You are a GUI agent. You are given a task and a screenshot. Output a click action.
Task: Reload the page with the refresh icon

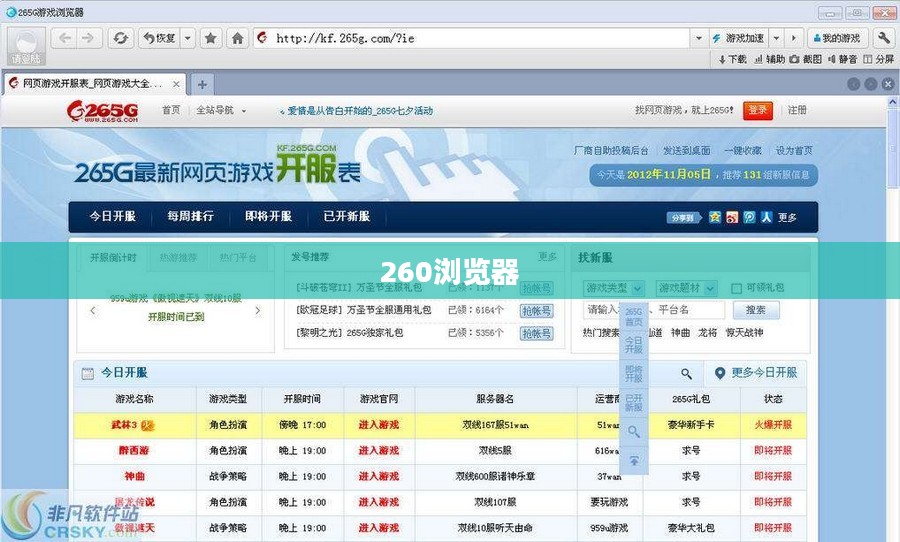point(121,38)
